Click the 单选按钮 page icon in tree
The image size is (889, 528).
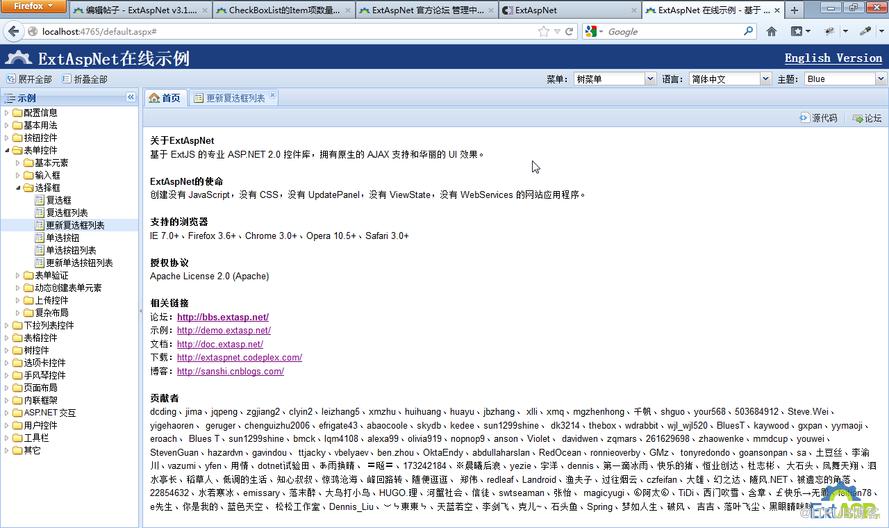[x=40, y=238]
